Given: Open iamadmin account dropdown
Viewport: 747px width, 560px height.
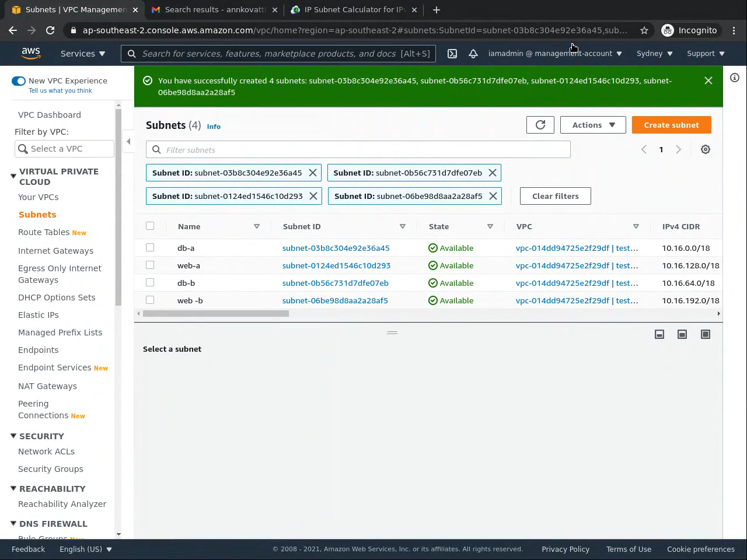Looking at the screenshot, I should pyautogui.click(x=555, y=54).
